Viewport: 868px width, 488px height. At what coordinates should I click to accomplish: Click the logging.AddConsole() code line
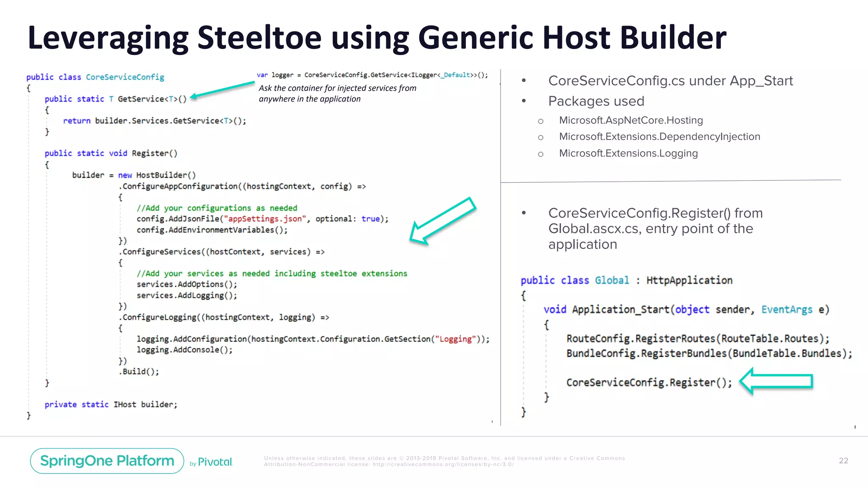tap(184, 350)
